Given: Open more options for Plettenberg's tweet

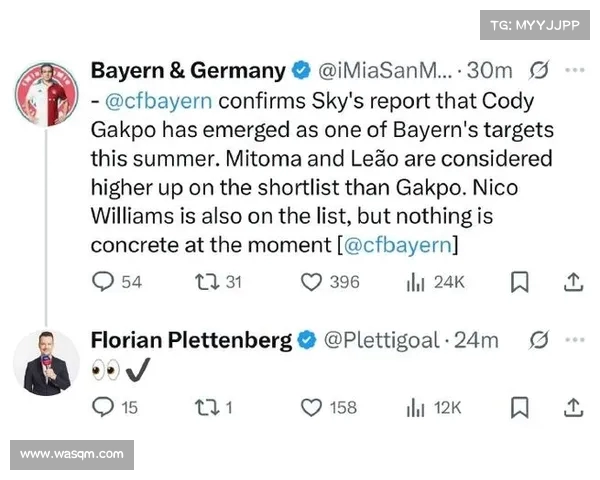Looking at the screenshot, I should pyautogui.click(x=575, y=340).
